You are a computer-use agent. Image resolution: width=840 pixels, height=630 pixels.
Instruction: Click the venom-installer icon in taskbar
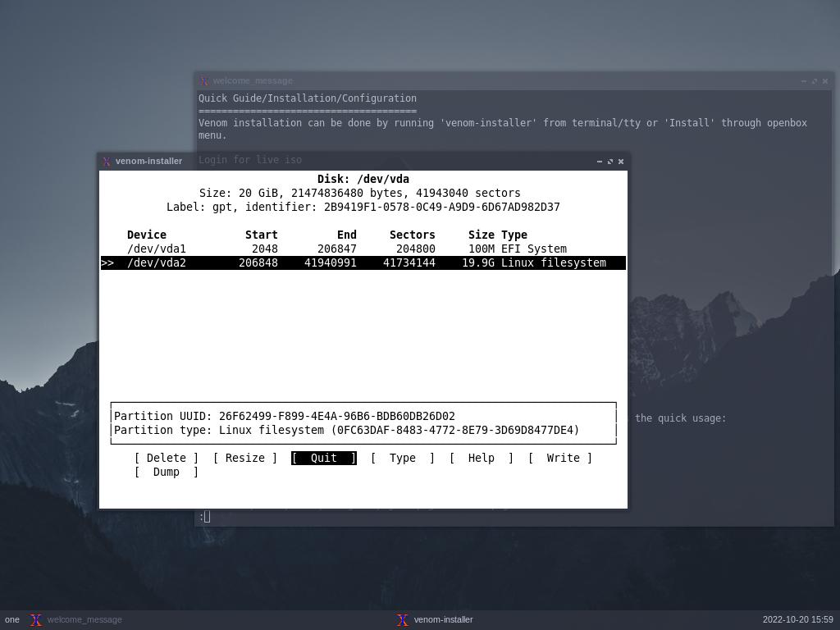[402, 620]
